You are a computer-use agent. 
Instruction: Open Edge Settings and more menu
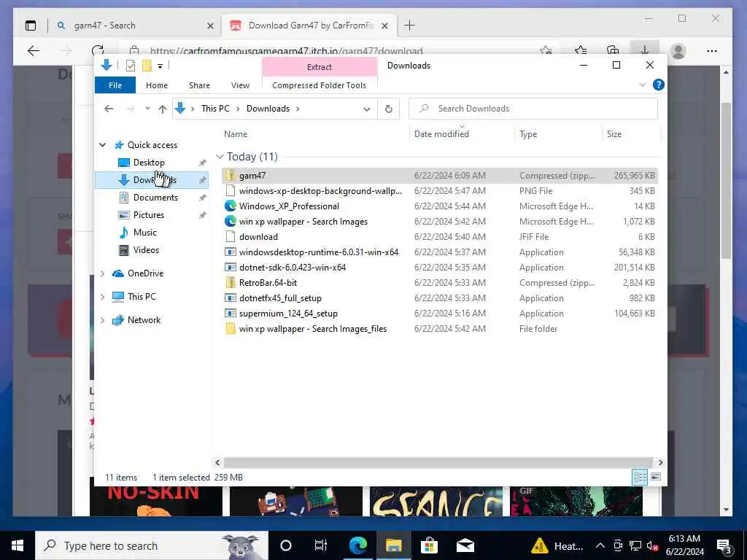[x=712, y=50]
